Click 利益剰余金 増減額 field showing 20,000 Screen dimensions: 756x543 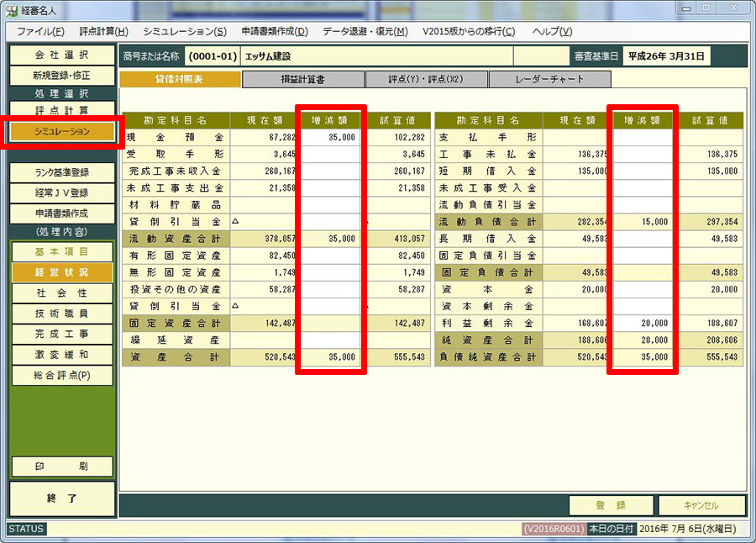coord(643,324)
